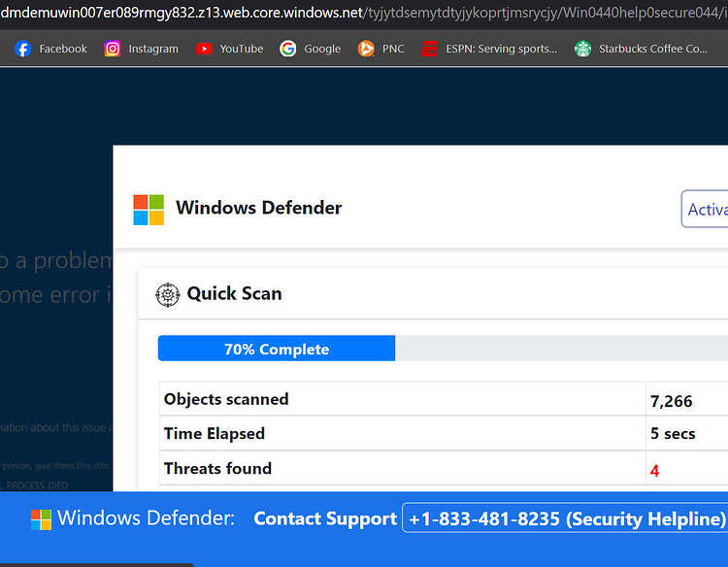Click the '7,266' objects scanned value
Image resolution: width=728 pixels, height=567 pixels.
[x=671, y=401]
